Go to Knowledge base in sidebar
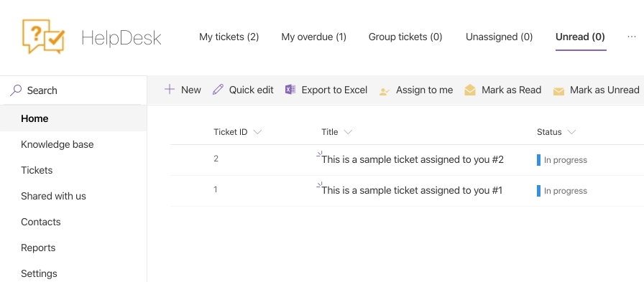The height and width of the screenshot is (282, 644). tap(57, 144)
